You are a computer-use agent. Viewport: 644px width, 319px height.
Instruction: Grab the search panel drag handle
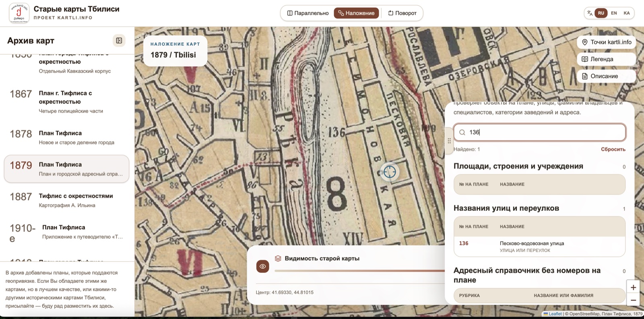(x=449, y=141)
